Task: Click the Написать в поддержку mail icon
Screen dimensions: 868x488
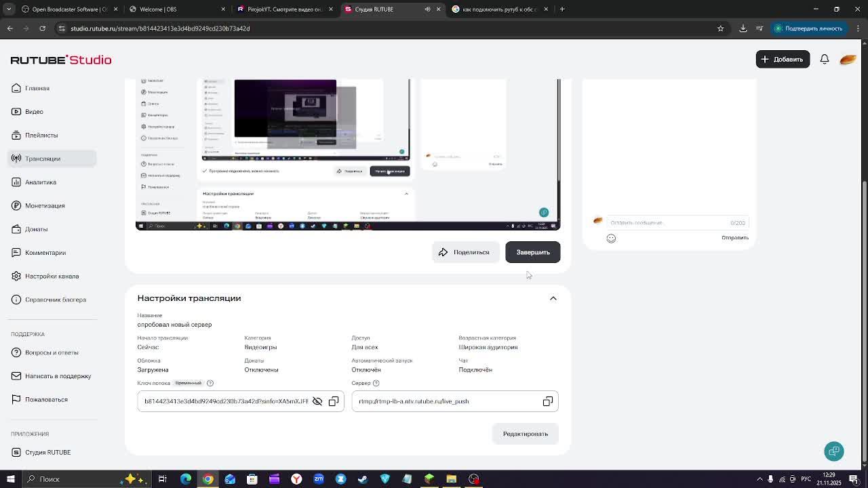Action: [x=16, y=376]
